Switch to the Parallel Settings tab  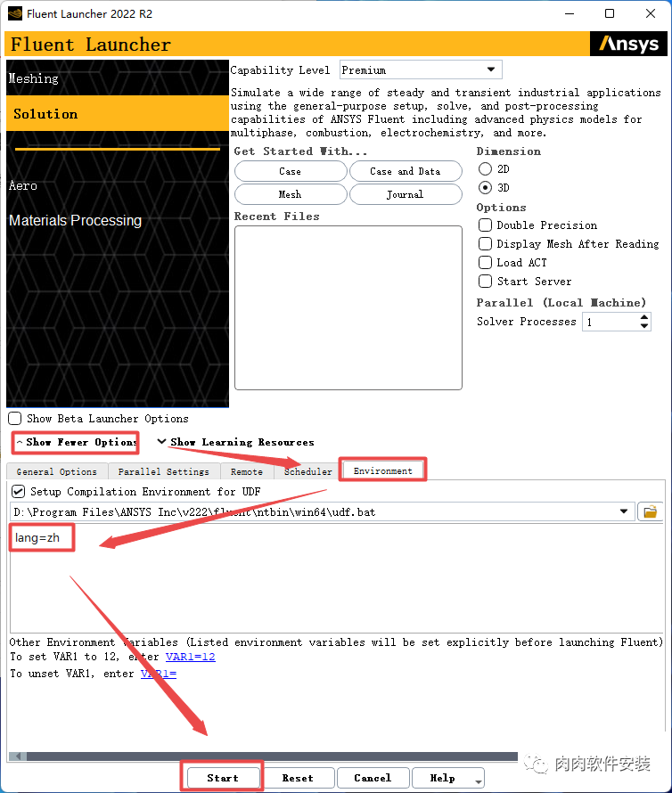[x=164, y=471]
